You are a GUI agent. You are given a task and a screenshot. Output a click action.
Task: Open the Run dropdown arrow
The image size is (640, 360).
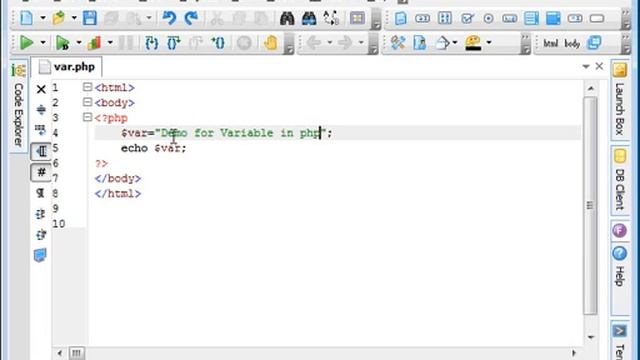(42, 42)
